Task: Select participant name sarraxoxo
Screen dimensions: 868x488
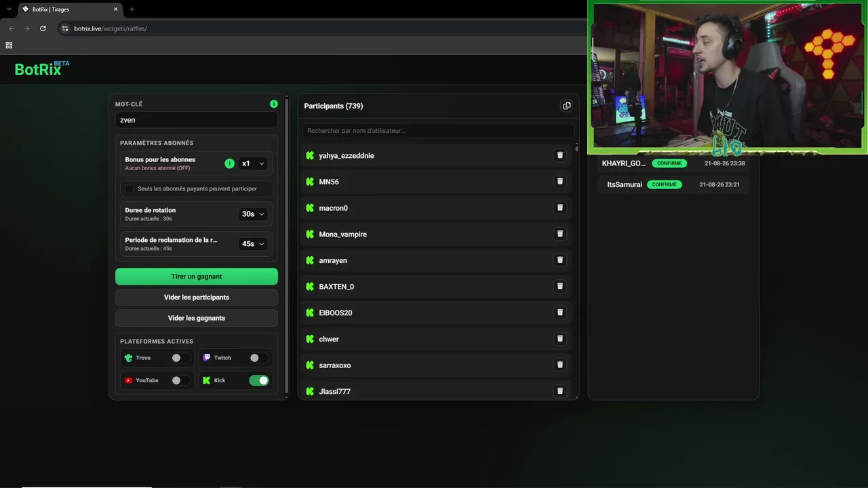Action: (335, 365)
